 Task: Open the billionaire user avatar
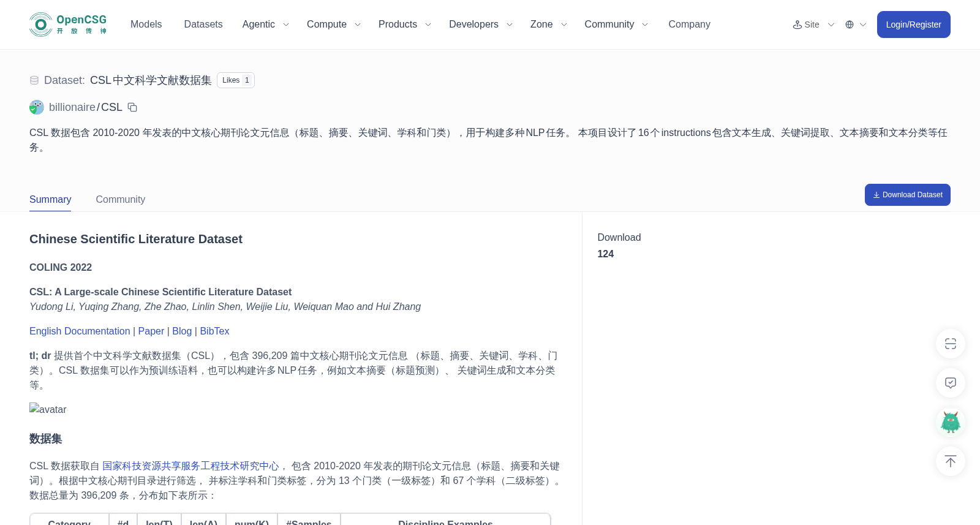(x=37, y=107)
